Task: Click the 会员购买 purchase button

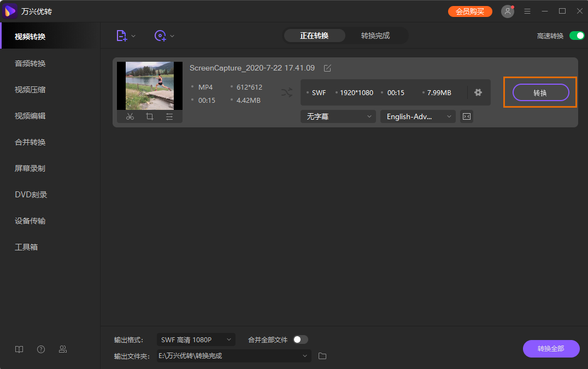Action: 470,11
